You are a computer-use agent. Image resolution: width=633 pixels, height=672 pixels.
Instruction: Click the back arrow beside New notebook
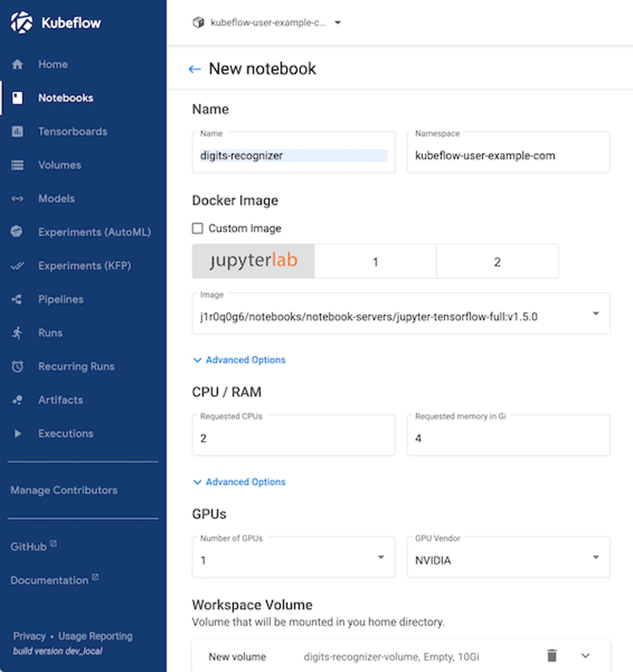pyautogui.click(x=195, y=69)
